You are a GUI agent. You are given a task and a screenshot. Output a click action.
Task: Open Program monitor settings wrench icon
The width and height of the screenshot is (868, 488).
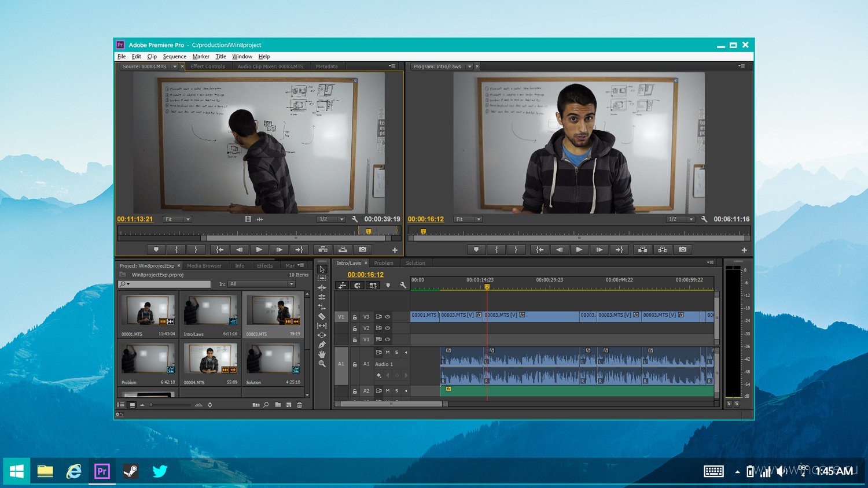click(x=704, y=219)
